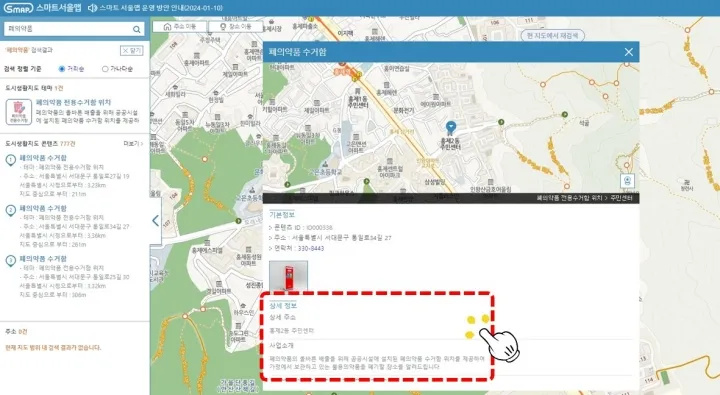Click the 사업소개 label
Image resolution: width=720 pixels, height=395 pixels.
[x=281, y=345]
